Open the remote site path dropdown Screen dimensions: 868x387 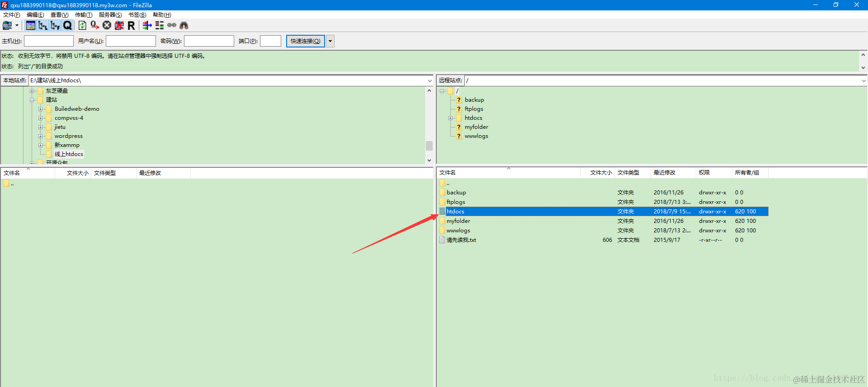point(863,80)
